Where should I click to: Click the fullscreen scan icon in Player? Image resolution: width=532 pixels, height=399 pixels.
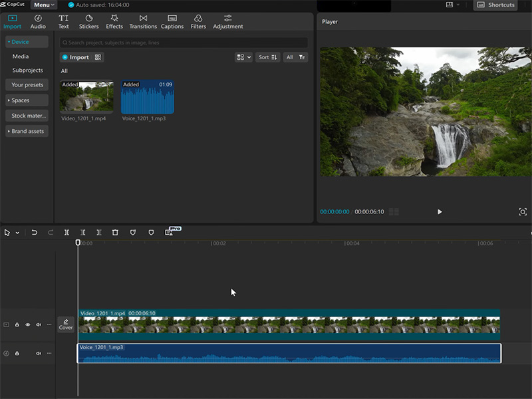(x=523, y=211)
